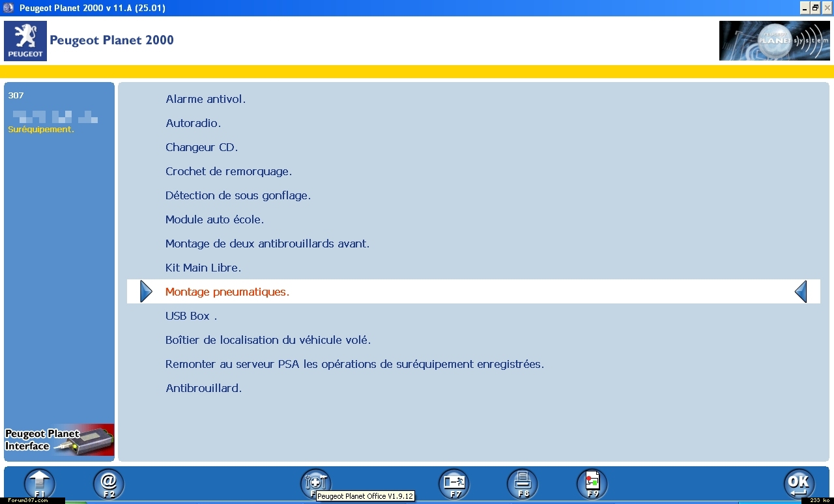Click right-pointing arrow beside Montage pneumatiques
834x504 pixels.
[146, 292]
